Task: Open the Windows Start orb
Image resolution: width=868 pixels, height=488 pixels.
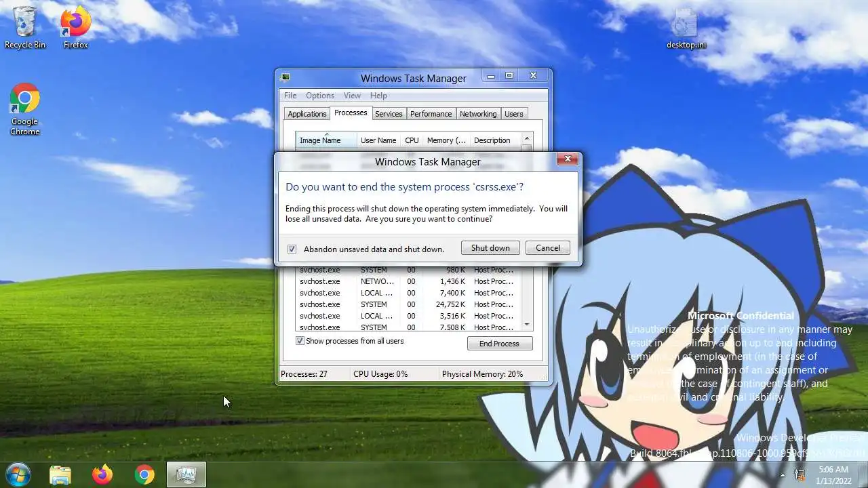Action: tap(18, 474)
